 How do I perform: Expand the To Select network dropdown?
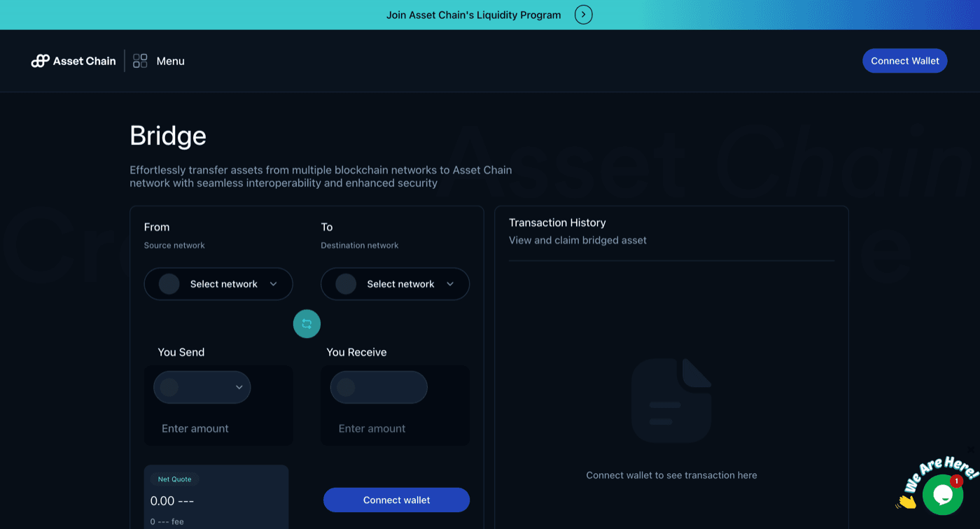(x=395, y=284)
